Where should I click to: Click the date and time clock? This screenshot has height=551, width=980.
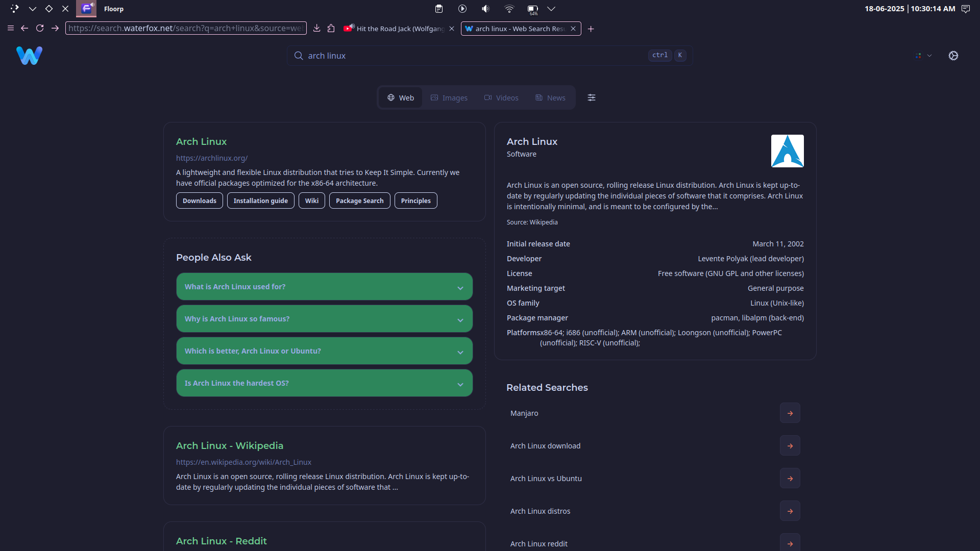click(x=910, y=9)
